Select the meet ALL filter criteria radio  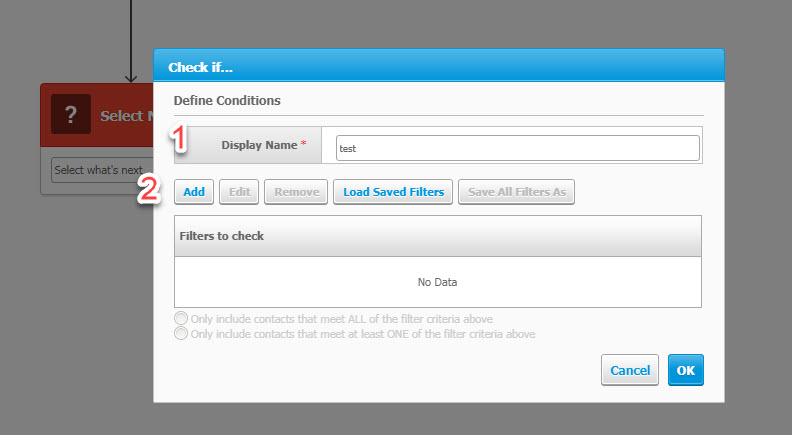(181, 318)
